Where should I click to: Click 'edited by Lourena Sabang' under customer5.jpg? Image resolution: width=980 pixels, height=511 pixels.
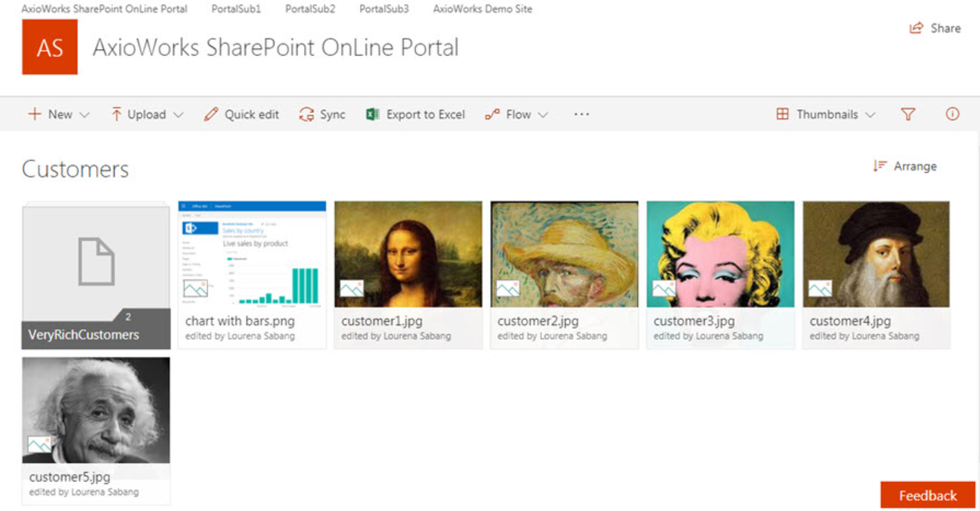point(84,492)
